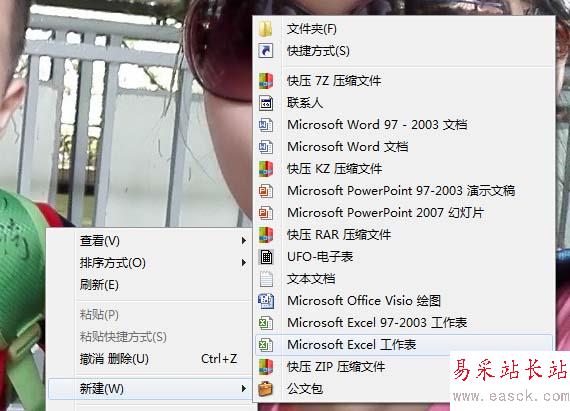This screenshot has height=411, width=570.
Task: Click the icon beside 快压 ZIP 压缩文件
Action: (266, 367)
